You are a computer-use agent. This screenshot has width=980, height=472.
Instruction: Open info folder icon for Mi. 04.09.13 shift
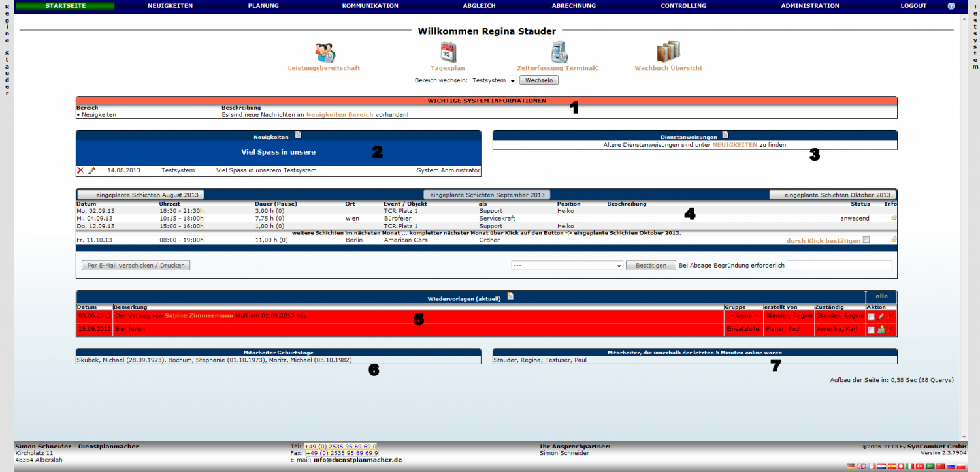(894, 218)
